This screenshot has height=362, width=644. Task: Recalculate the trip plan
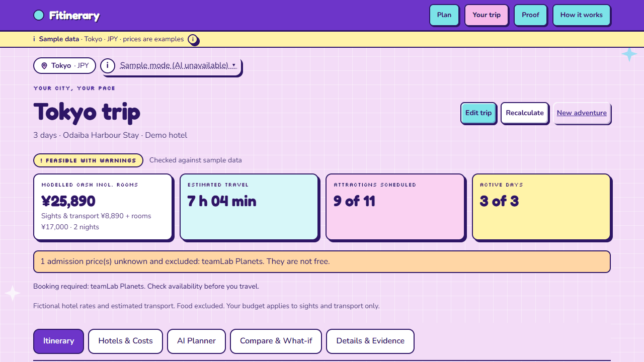coord(525,113)
